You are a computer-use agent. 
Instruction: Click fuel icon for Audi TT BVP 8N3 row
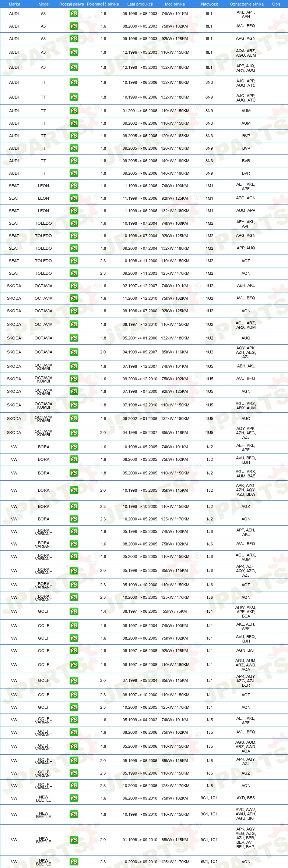point(74,136)
